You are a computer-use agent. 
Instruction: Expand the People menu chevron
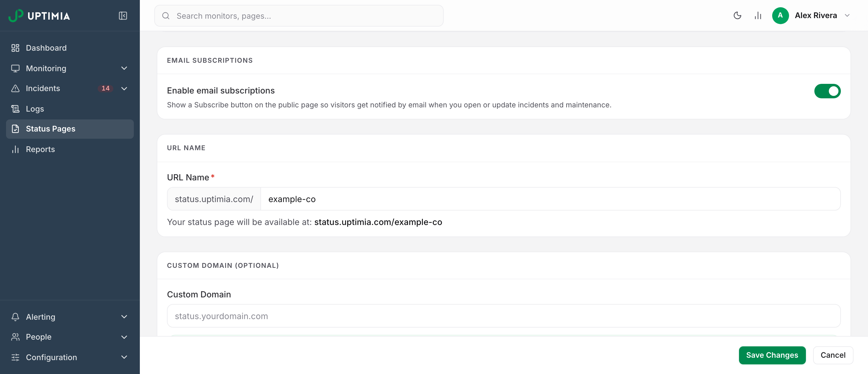click(x=124, y=337)
